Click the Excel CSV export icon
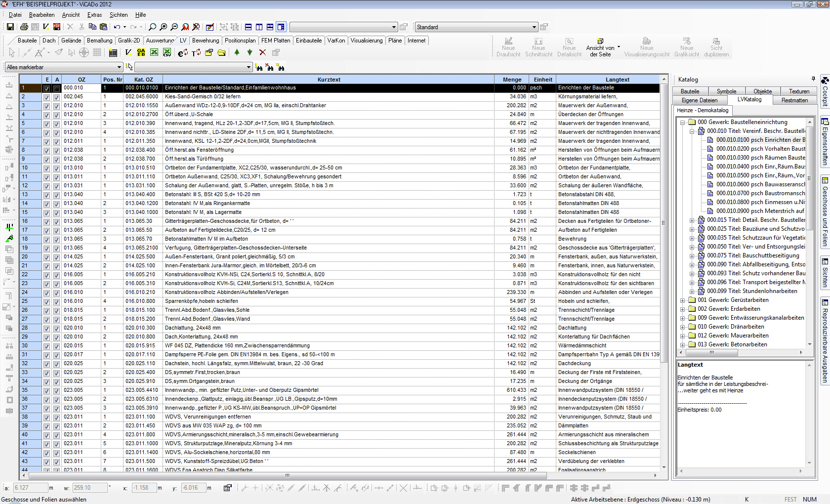 click(x=167, y=52)
